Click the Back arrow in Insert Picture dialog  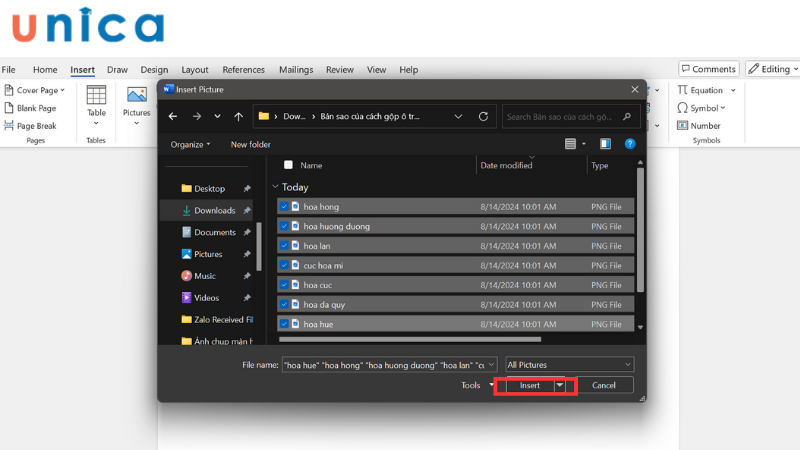[173, 116]
